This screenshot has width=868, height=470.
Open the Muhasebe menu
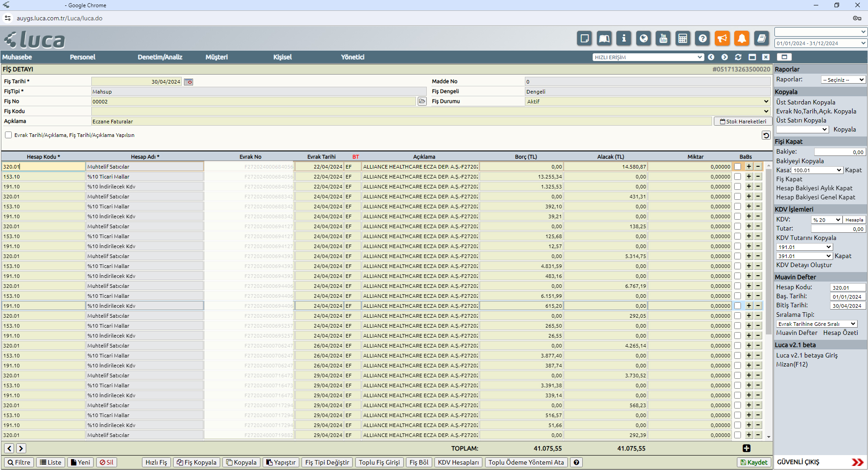point(17,57)
